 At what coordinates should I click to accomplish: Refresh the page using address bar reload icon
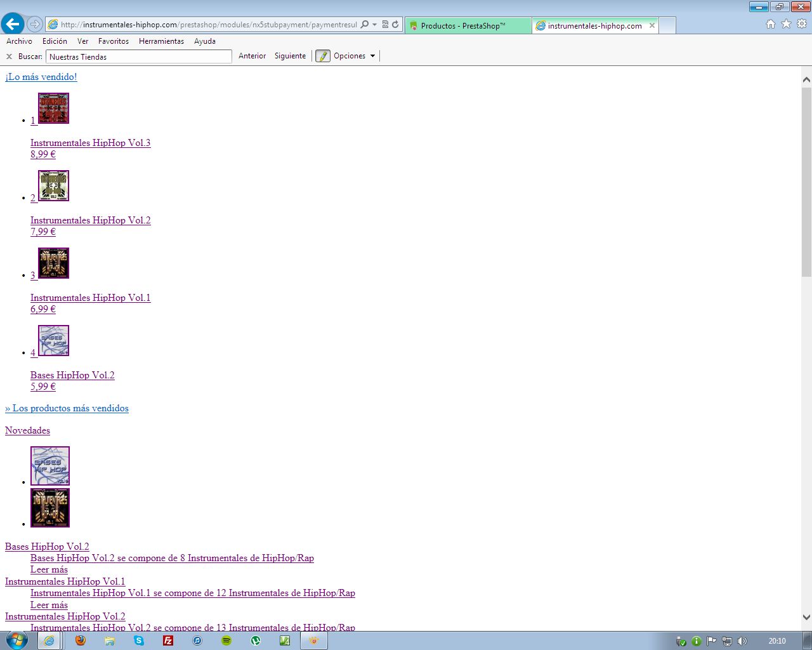coord(395,25)
